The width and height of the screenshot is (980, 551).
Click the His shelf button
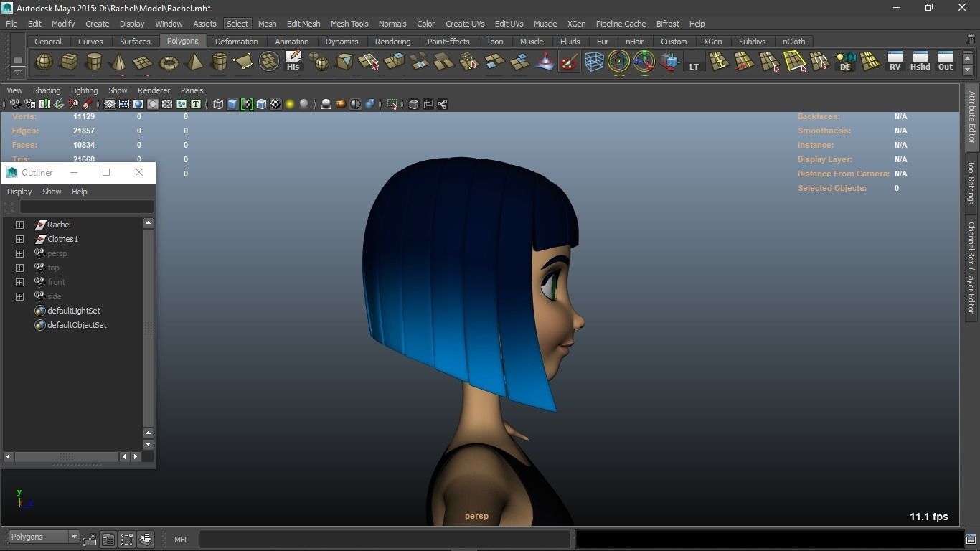[293, 62]
